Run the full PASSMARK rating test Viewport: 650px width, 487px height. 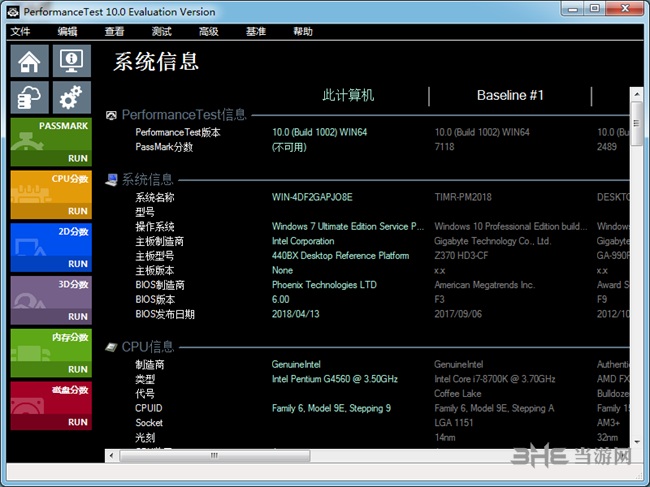tap(51, 142)
